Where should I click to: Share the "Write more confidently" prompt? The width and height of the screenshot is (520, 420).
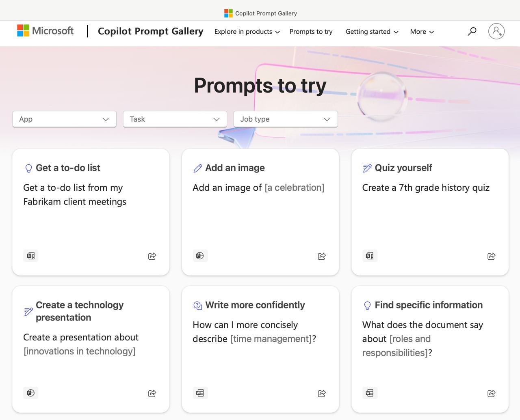tap(322, 393)
